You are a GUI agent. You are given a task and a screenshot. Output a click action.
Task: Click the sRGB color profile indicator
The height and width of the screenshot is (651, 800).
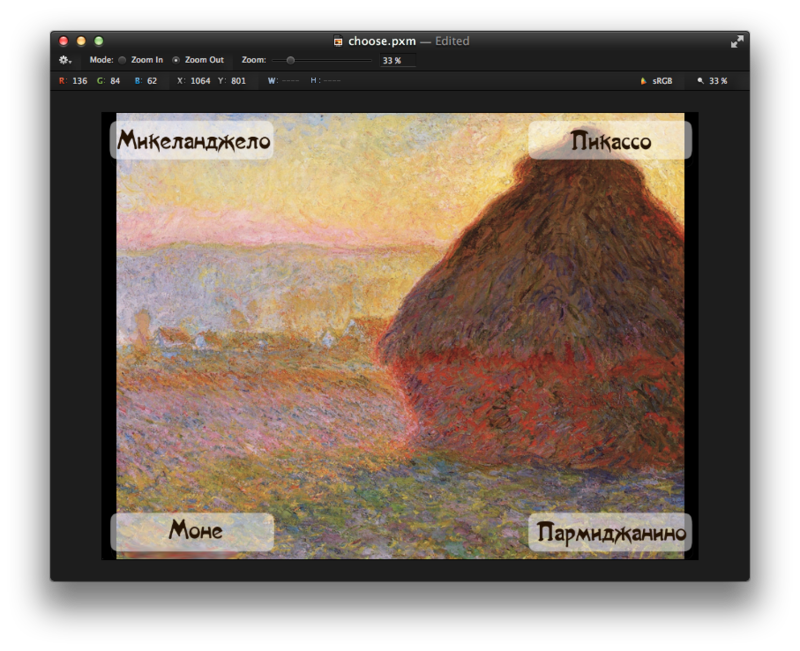657,81
